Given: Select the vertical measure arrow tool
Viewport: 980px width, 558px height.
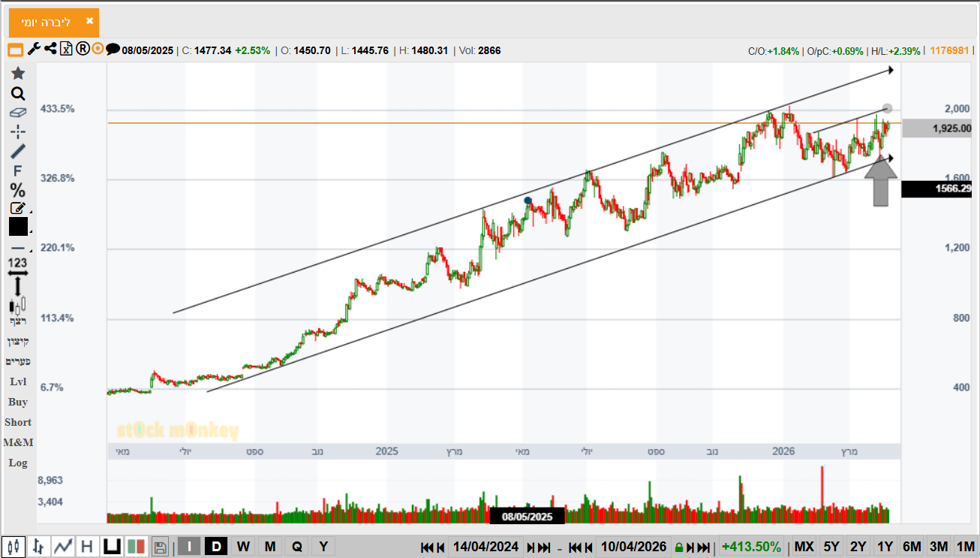Looking at the screenshot, I should coord(18,286).
